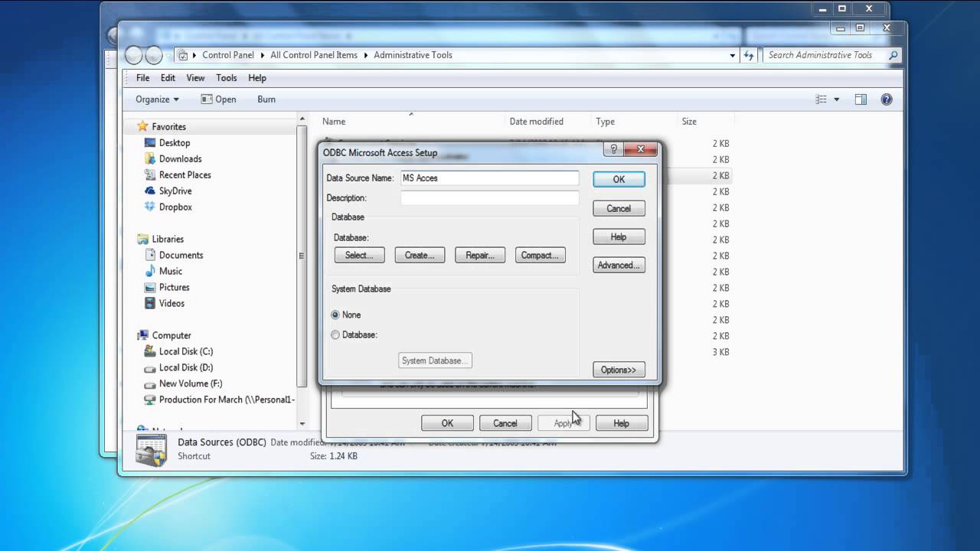Image resolution: width=980 pixels, height=551 pixels.
Task: Toggle the preview pane icon
Action: pos(861,99)
